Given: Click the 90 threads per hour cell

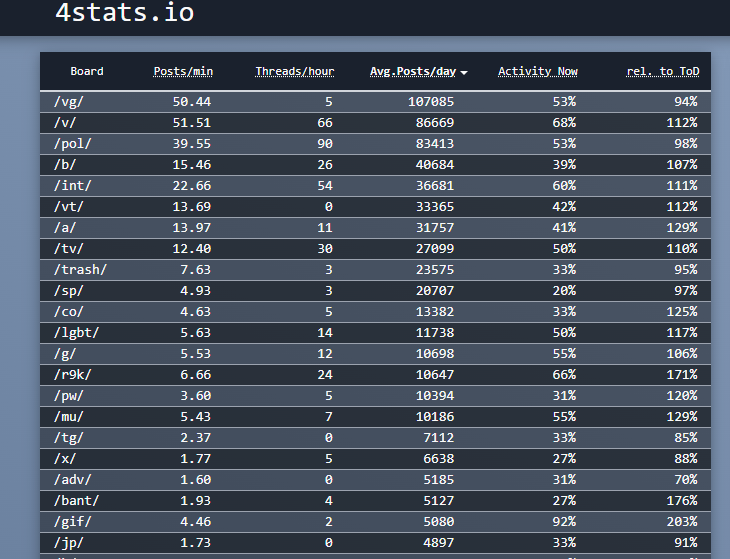Looking at the screenshot, I should (324, 143).
